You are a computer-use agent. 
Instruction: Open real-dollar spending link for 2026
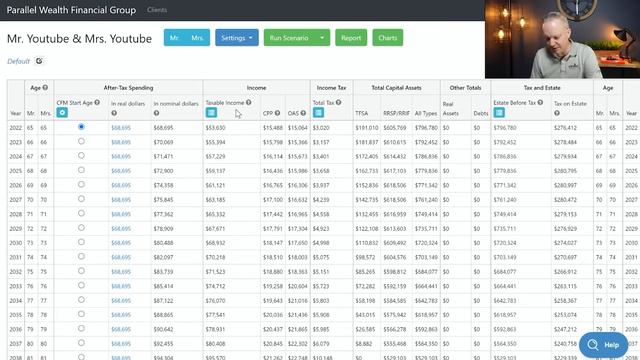pyautogui.click(x=121, y=185)
